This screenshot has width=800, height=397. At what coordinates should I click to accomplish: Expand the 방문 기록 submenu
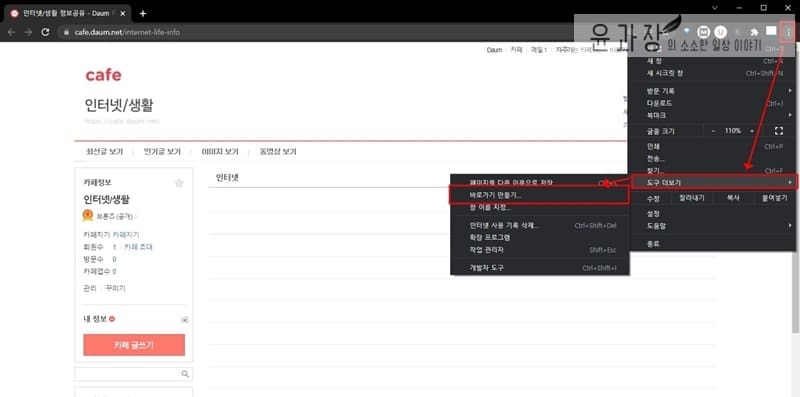(712, 91)
